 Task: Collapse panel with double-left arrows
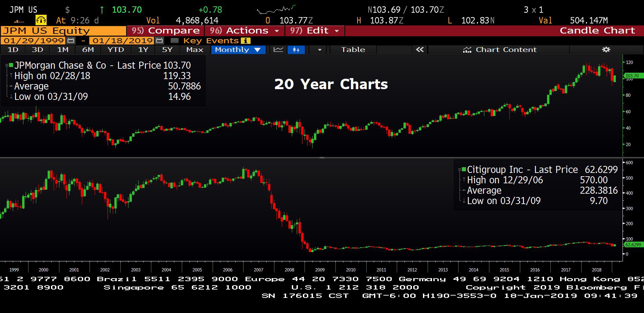click(x=420, y=50)
